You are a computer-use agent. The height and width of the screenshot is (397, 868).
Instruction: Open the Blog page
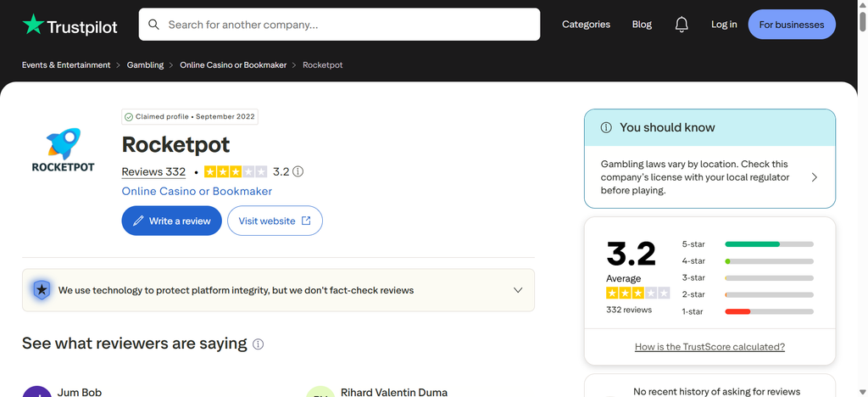pos(642,25)
